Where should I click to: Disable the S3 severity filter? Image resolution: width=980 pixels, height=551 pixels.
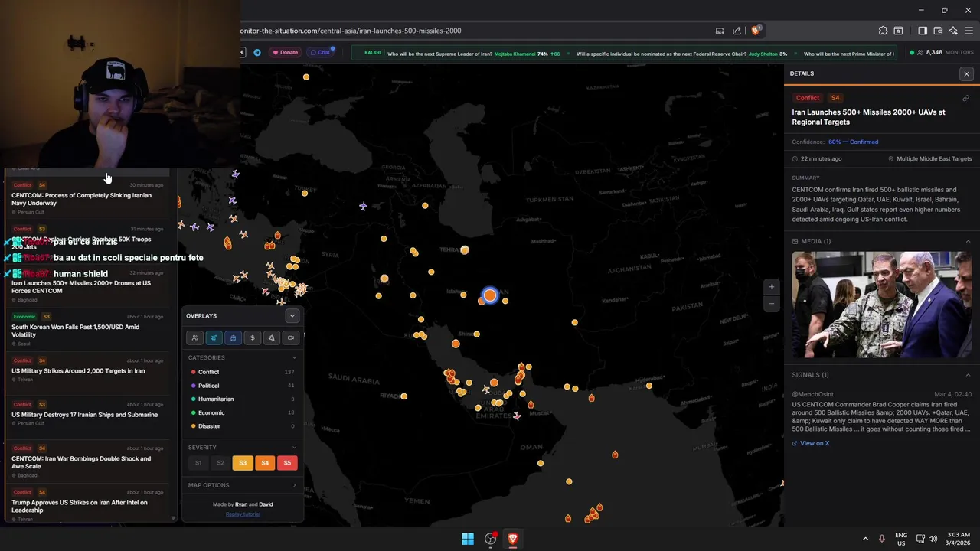coord(243,463)
